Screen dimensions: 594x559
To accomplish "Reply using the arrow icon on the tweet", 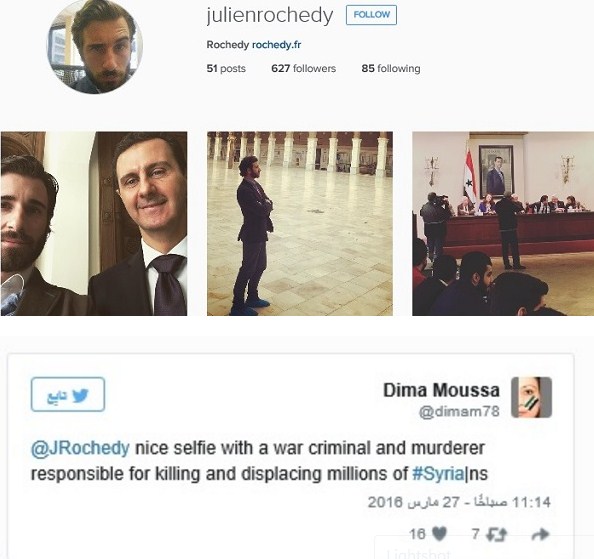I will [540, 534].
